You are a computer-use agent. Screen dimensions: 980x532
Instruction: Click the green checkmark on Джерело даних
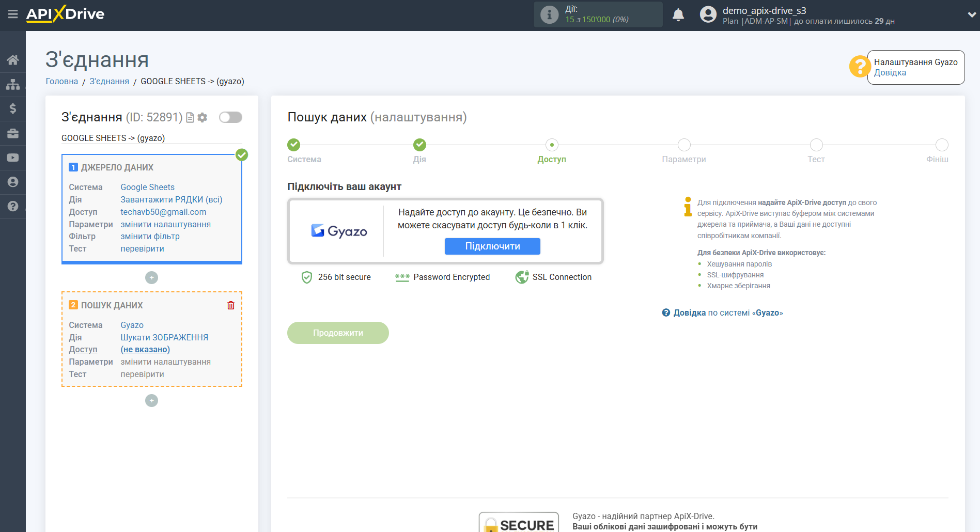point(241,154)
